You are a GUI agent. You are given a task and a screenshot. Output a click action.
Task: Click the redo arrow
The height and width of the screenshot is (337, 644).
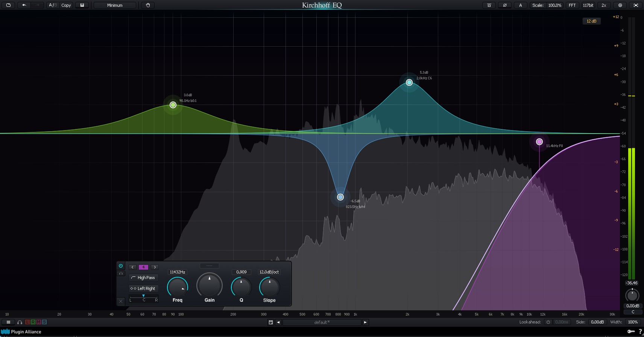pos(37,5)
